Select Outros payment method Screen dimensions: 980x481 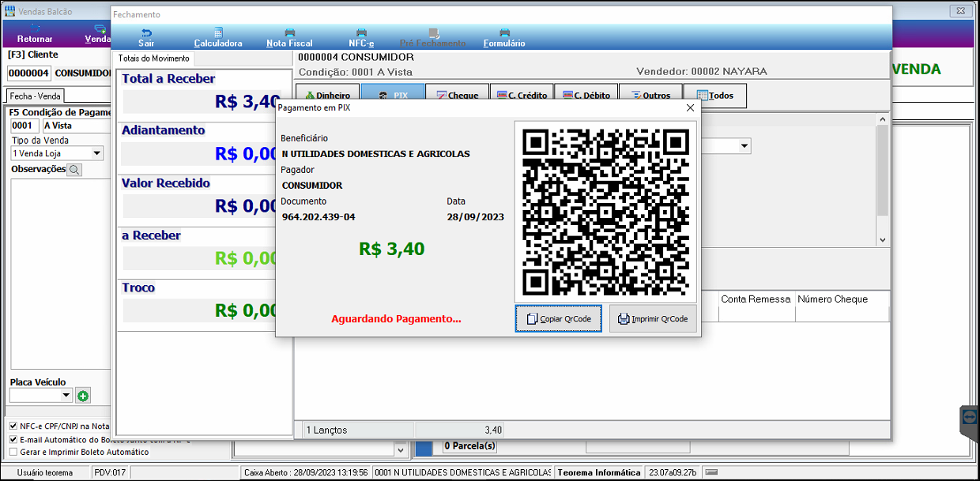point(650,96)
